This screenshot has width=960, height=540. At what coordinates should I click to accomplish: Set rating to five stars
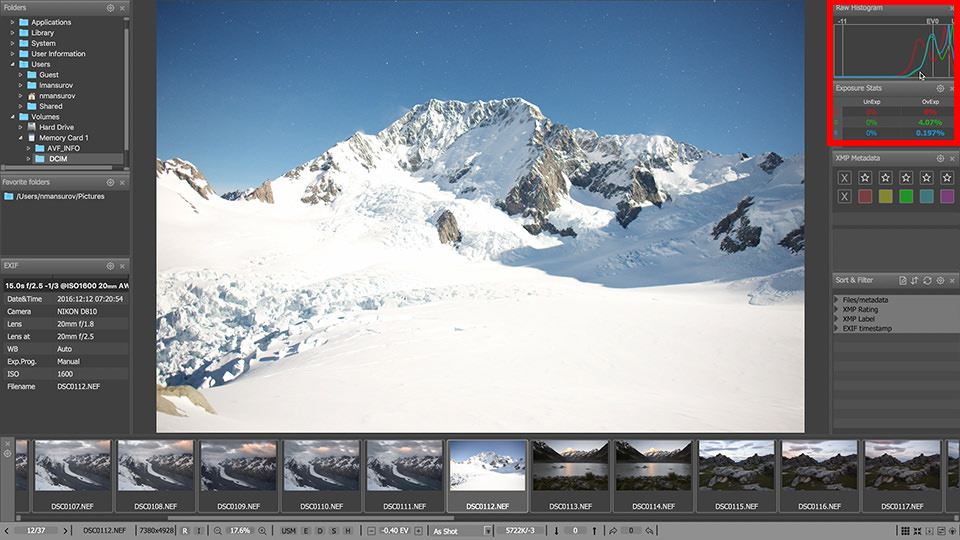pos(947,178)
